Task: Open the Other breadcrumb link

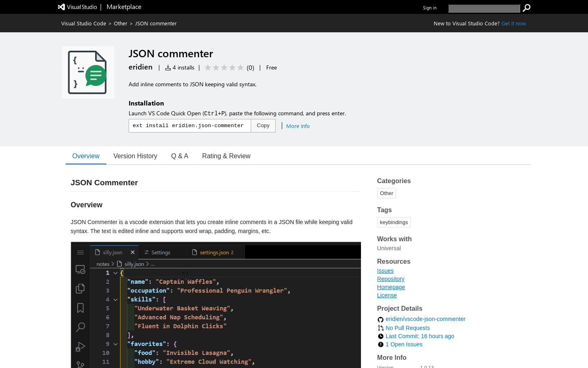Action: point(120,23)
